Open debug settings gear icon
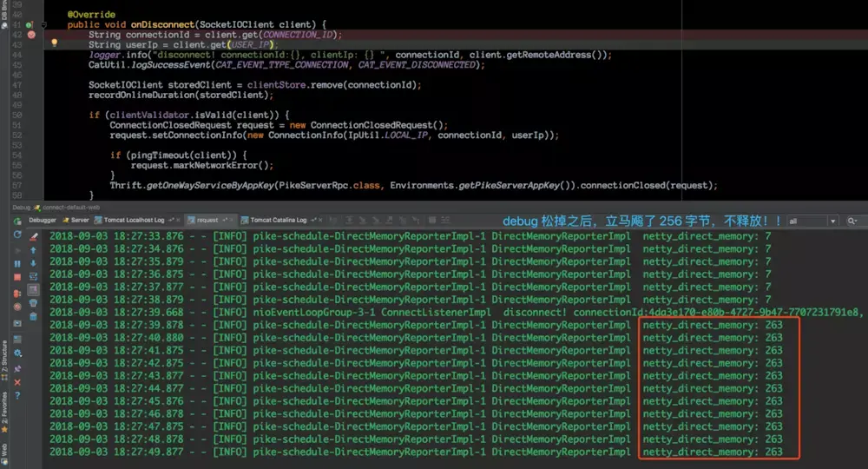The width and height of the screenshot is (868, 469). [17, 353]
